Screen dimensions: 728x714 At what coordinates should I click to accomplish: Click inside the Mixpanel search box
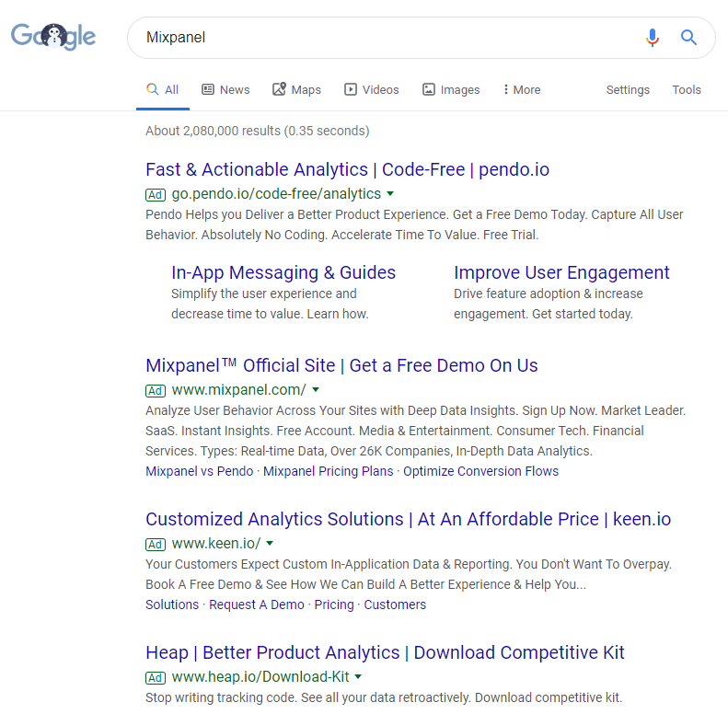pyautogui.click(x=387, y=38)
